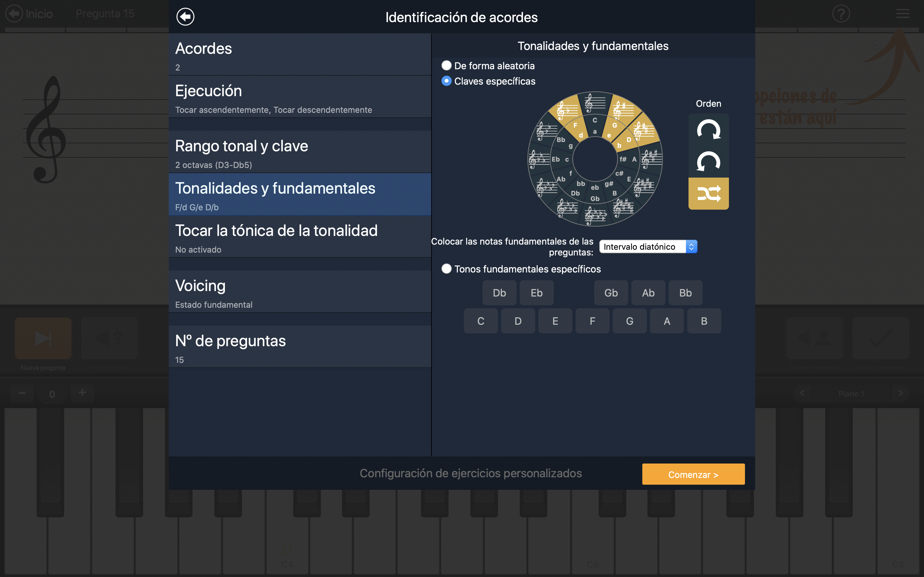Image resolution: width=924 pixels, height=577 pixels.
Task: Select De forma aleatoria radio button
Action: (x=446, y=66)
